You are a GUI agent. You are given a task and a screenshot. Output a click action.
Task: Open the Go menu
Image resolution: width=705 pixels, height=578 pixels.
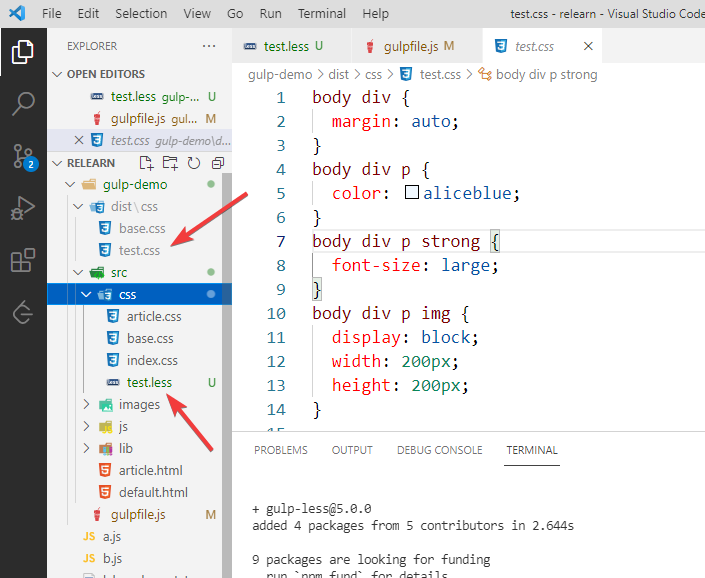pyautogui.click(x=235, y=13)
